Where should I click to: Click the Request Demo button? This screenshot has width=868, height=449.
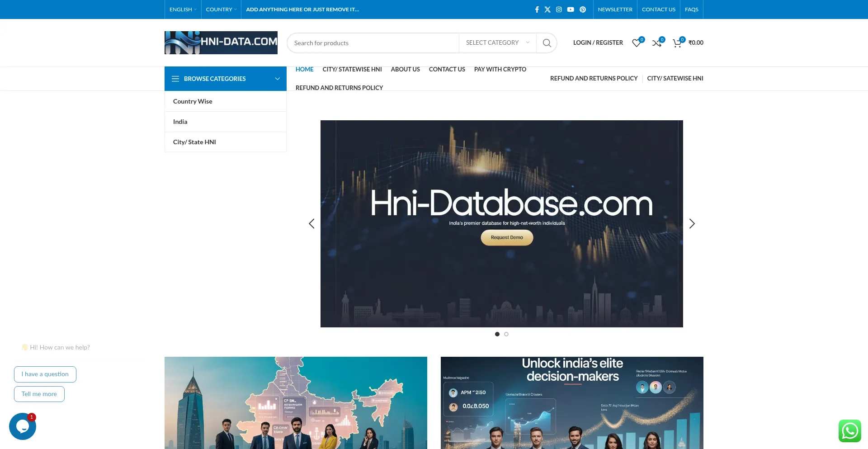(x=507, y=237)
